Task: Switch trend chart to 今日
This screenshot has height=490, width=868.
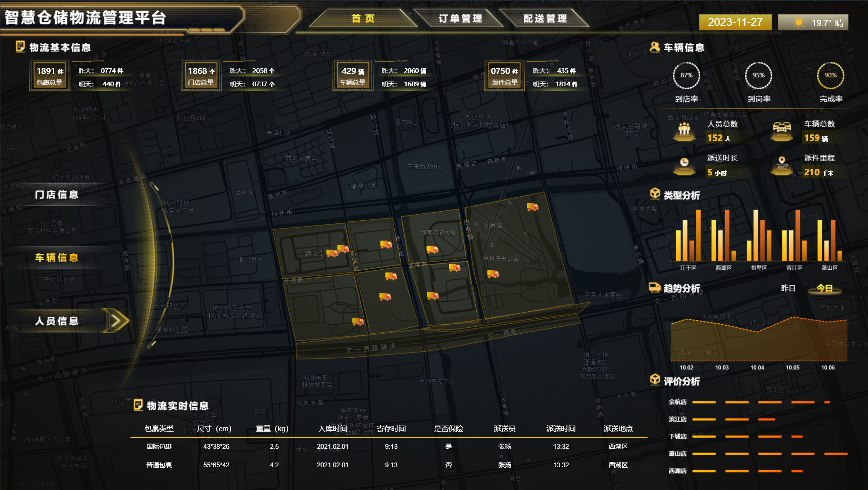Action: click(x=824, y=288)
